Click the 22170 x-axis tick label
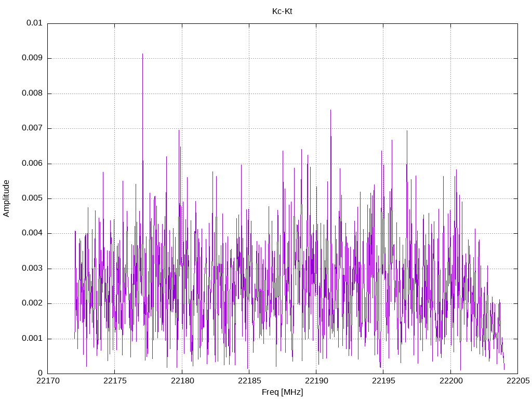 48,381
